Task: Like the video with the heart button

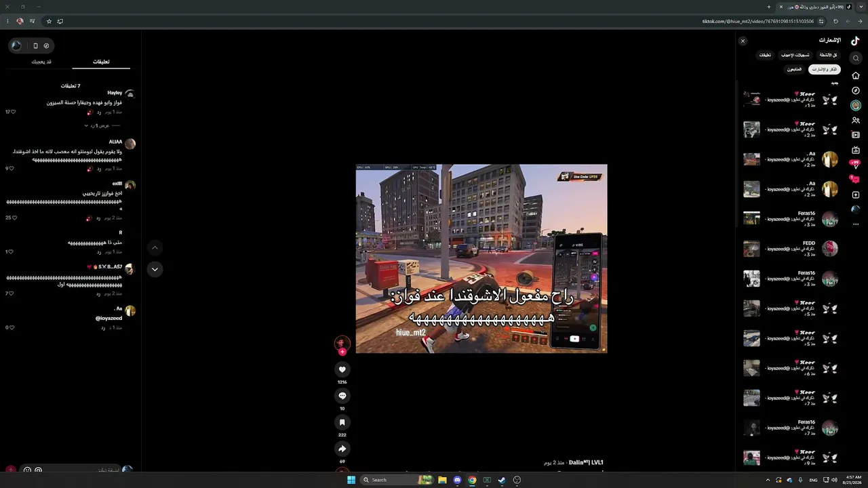Action: point(342,369)
